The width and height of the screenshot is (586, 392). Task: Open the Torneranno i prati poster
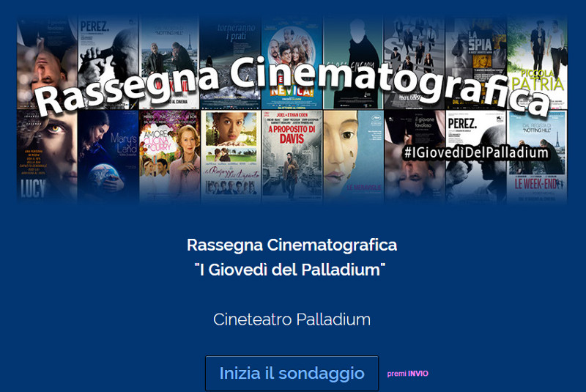pyautogui.click(x=231, y=62)
